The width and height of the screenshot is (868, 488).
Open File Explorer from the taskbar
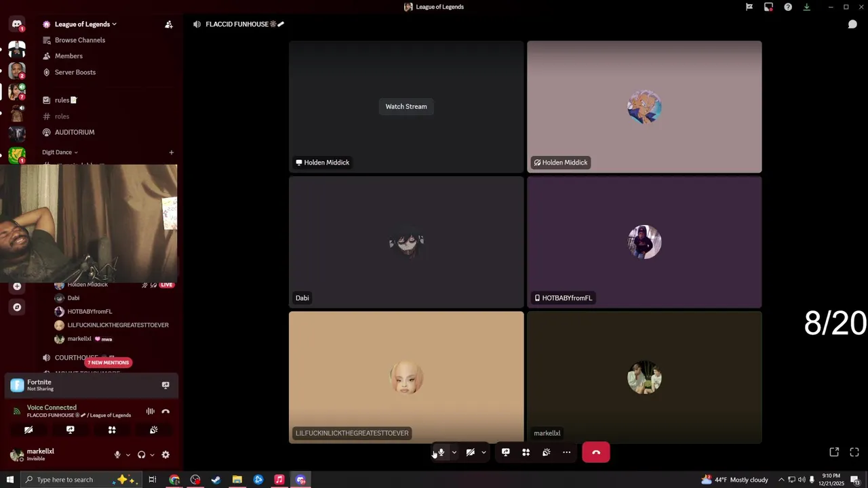click(x=237, y=480)
